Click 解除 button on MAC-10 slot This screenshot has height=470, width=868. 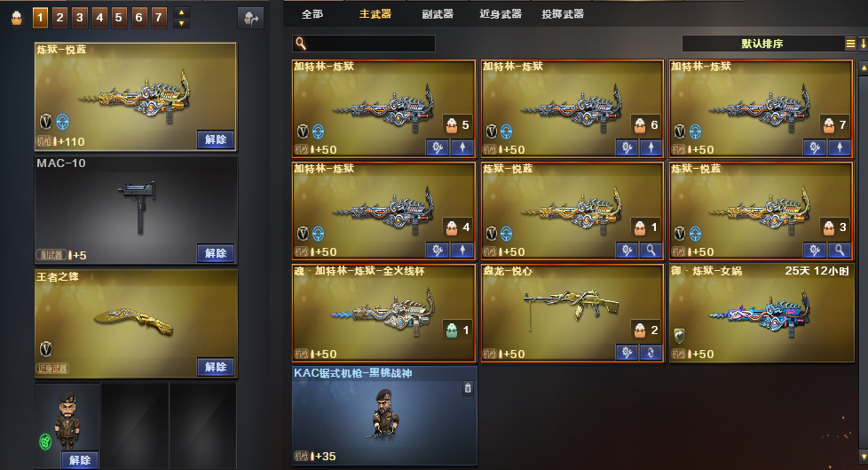point(216,253)
